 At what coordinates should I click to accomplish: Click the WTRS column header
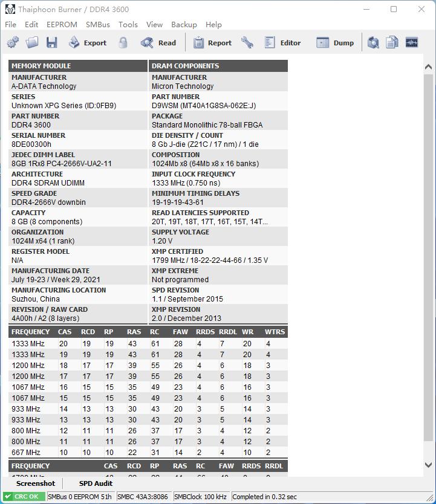click(275, 332)
